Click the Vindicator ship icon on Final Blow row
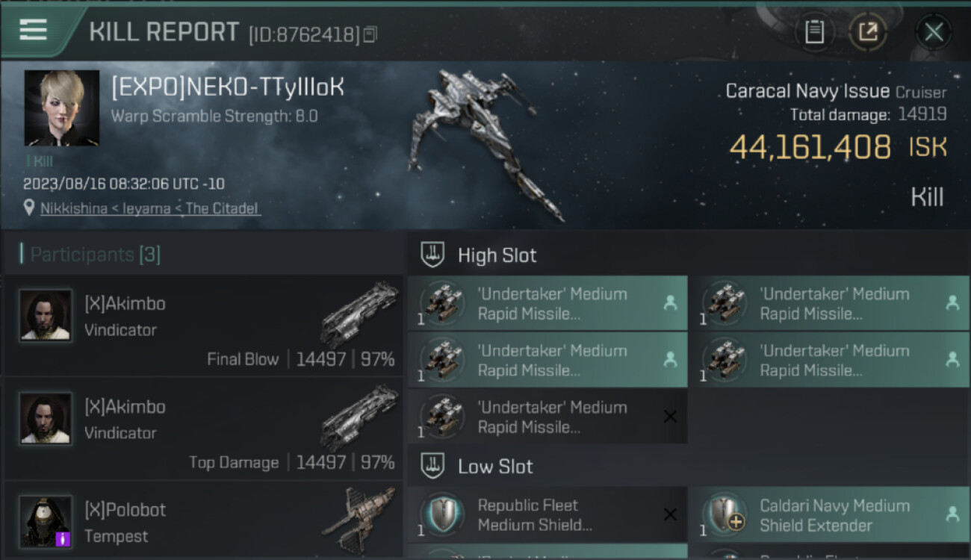This screenshot has height=560, width=971. 360,314
